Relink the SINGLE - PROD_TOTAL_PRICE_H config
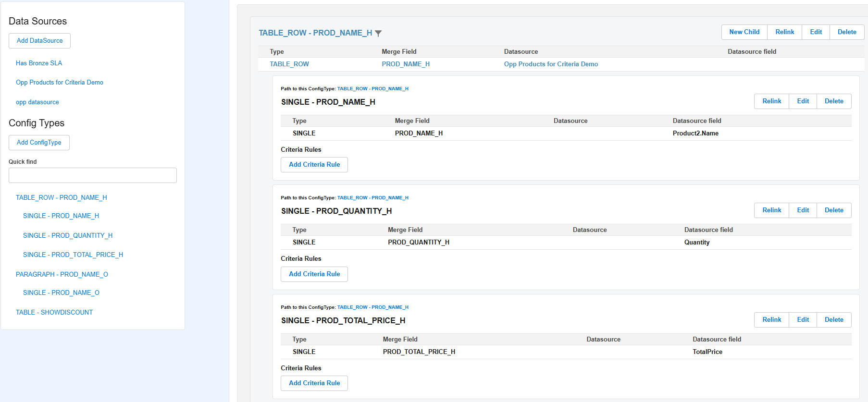This screenshot has height=402, width=868. pos(772,320)
